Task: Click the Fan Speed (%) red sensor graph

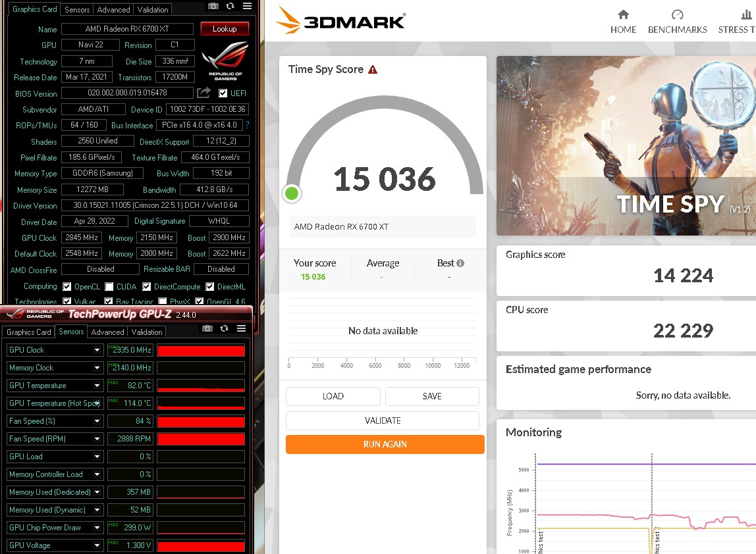Action: 201,422
